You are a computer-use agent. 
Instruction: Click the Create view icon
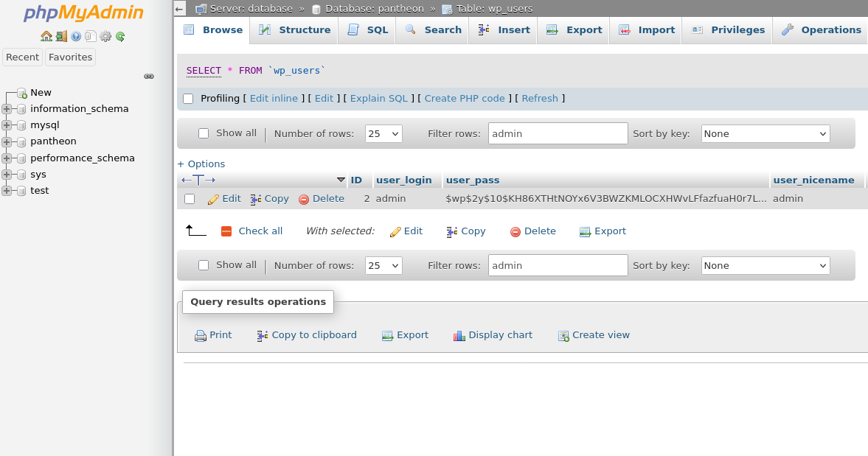click(x=563, y=335)
